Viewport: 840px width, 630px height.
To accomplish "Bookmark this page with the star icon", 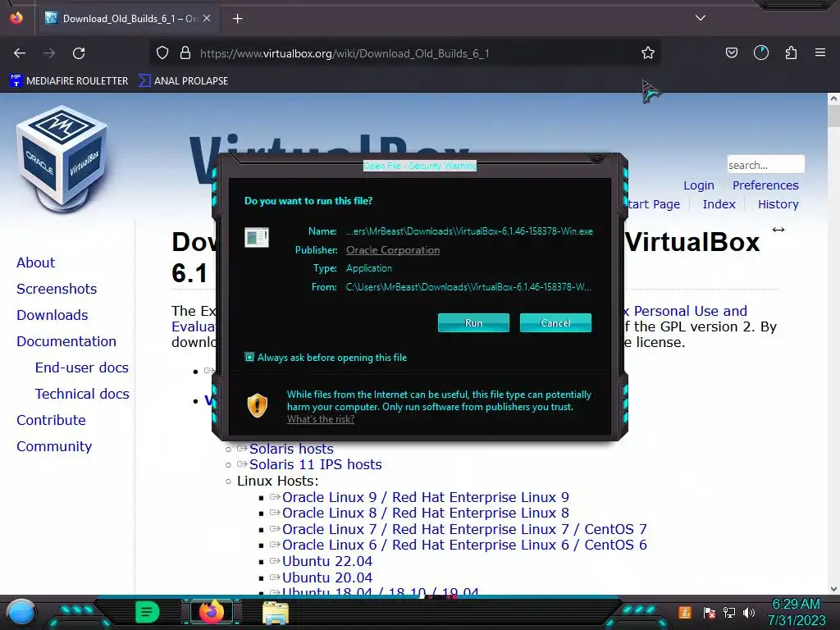I will (648, 52).
